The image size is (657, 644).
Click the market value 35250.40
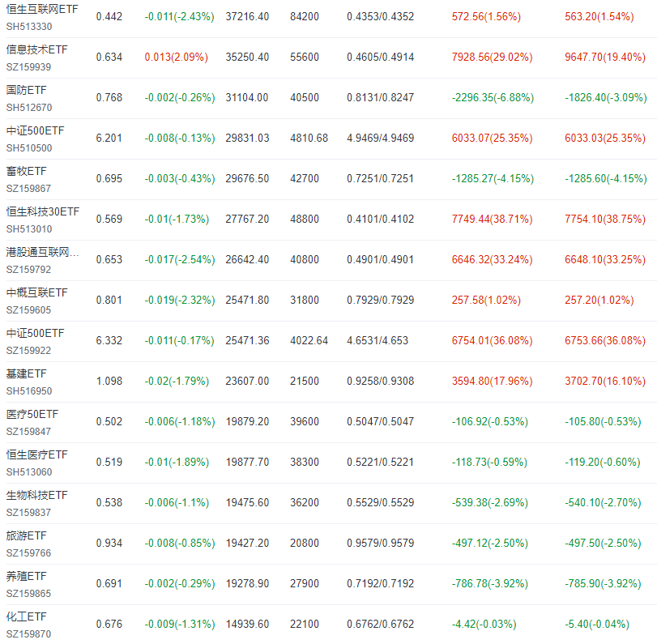coord(247,58)
